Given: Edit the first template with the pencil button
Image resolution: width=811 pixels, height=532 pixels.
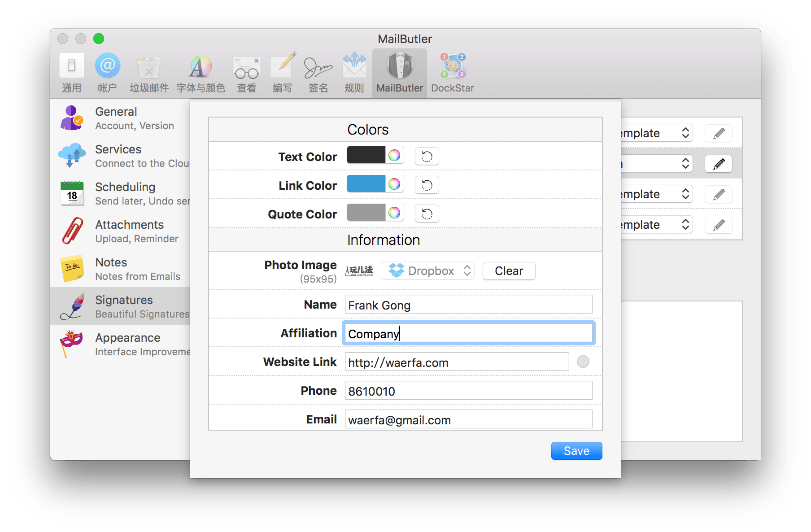Looking at the screenshot, I should point(719,133).
